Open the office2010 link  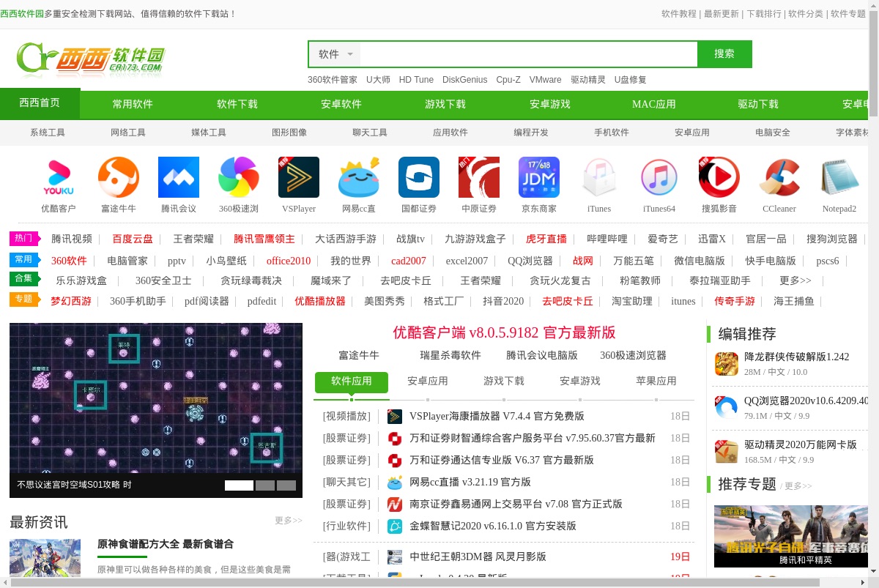289,261
